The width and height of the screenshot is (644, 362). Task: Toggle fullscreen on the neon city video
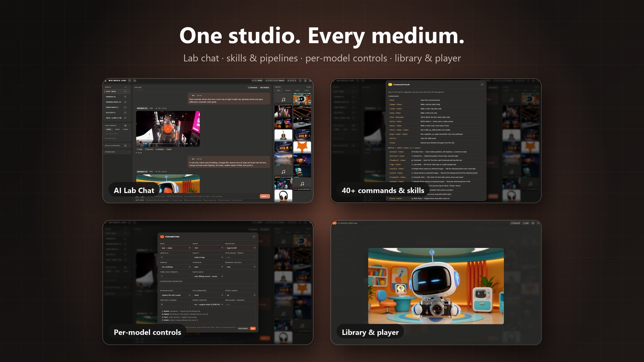point(196,144)
